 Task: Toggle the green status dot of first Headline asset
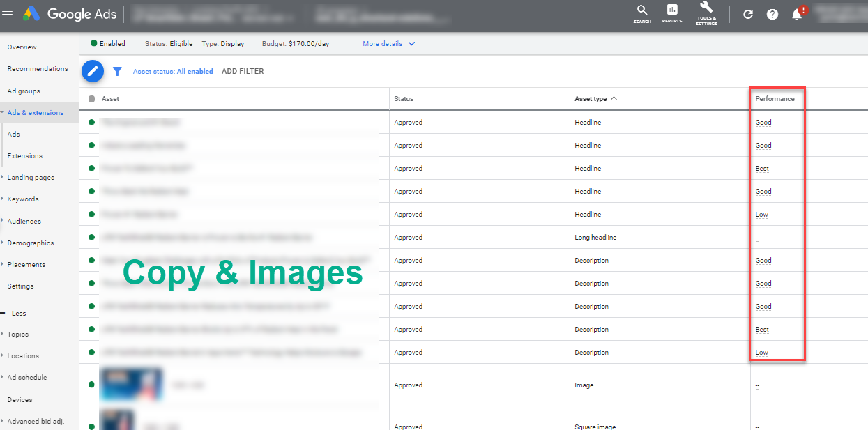click(91, 122)
